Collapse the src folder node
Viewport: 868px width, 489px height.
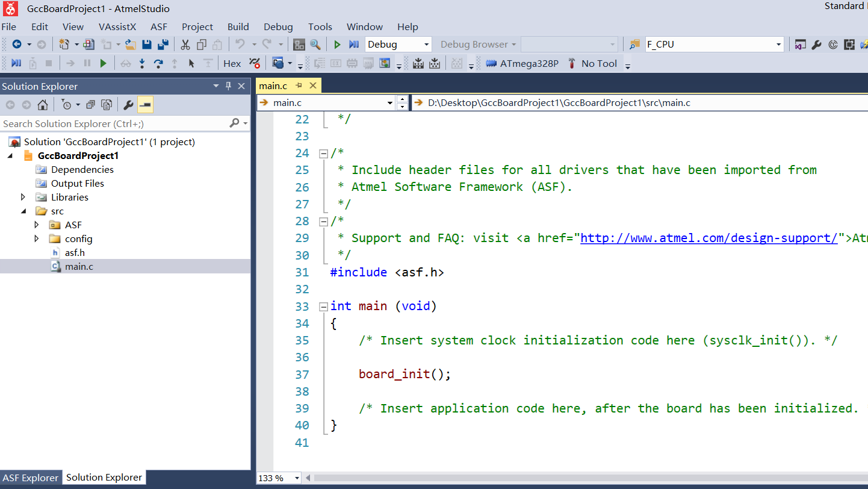[23, 211]
